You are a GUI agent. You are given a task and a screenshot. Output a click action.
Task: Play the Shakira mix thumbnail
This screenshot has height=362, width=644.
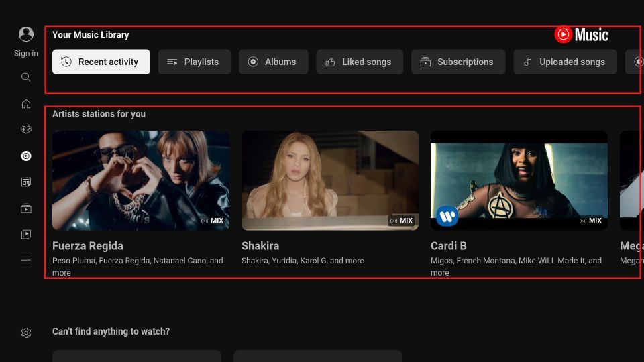tap(330, 180)
